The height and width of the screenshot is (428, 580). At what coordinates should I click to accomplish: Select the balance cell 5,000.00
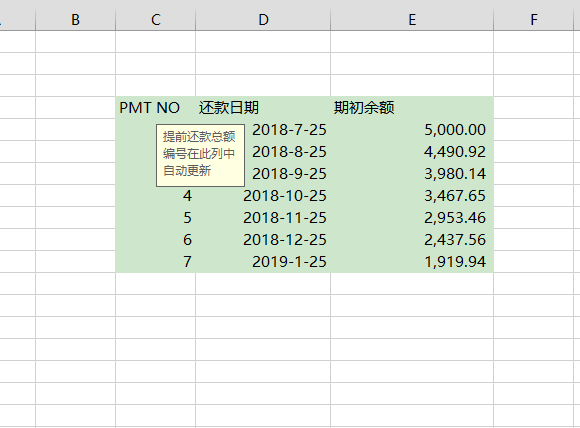coord(412,130)
